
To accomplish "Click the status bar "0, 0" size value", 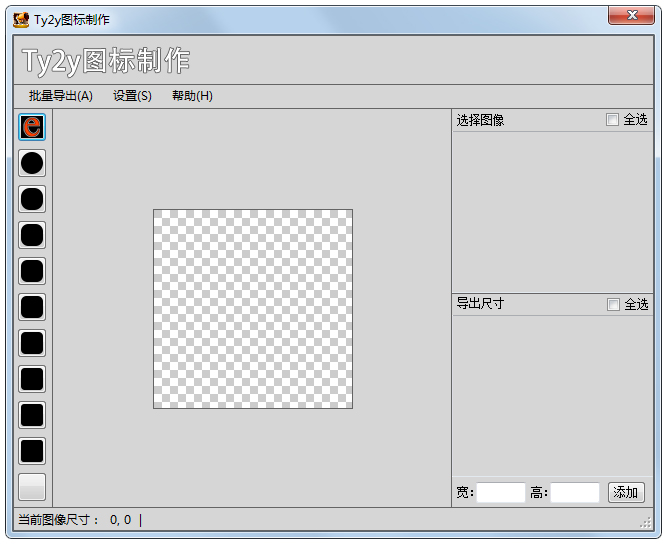I will click(x=121, y=520).
